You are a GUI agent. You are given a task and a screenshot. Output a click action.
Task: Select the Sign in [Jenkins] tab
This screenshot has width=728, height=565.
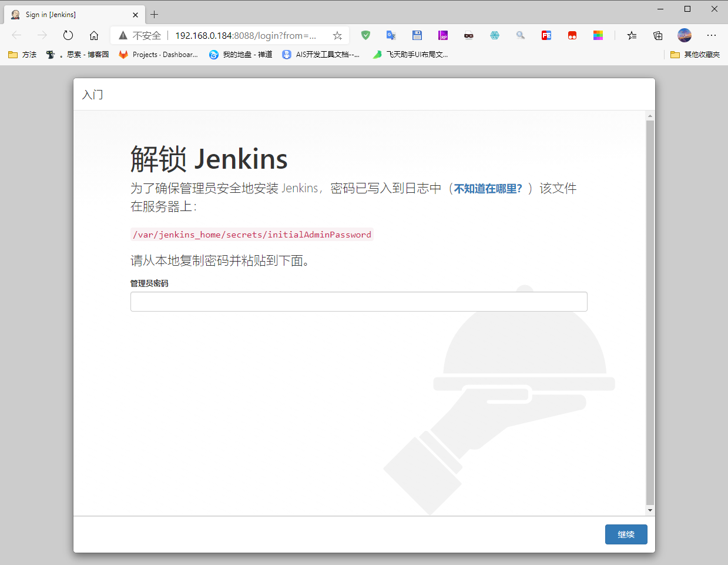coord(73,15)
